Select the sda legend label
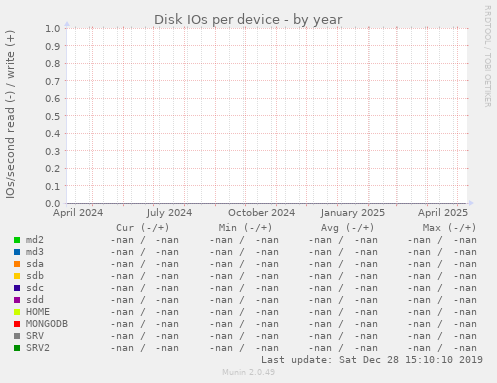The height and width of the screenshot is (383, 497). click(x=35, y=264)
